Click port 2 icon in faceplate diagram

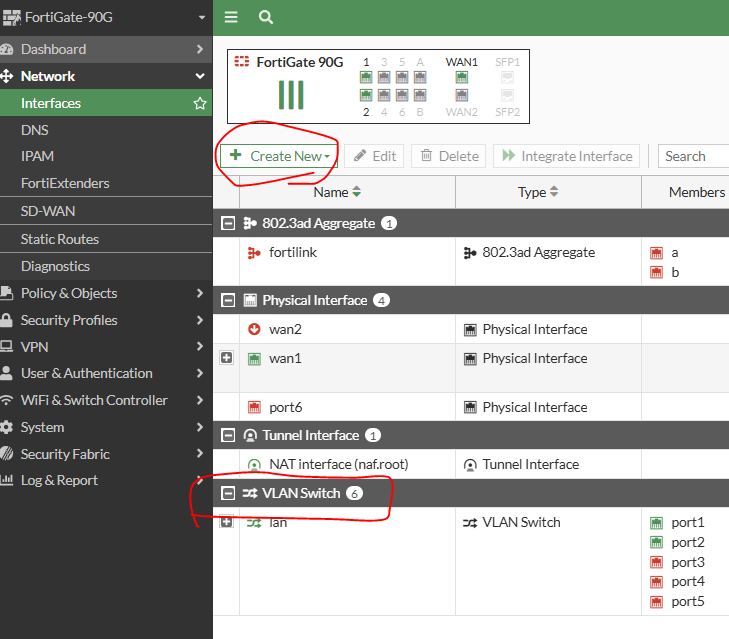point(366,95)
